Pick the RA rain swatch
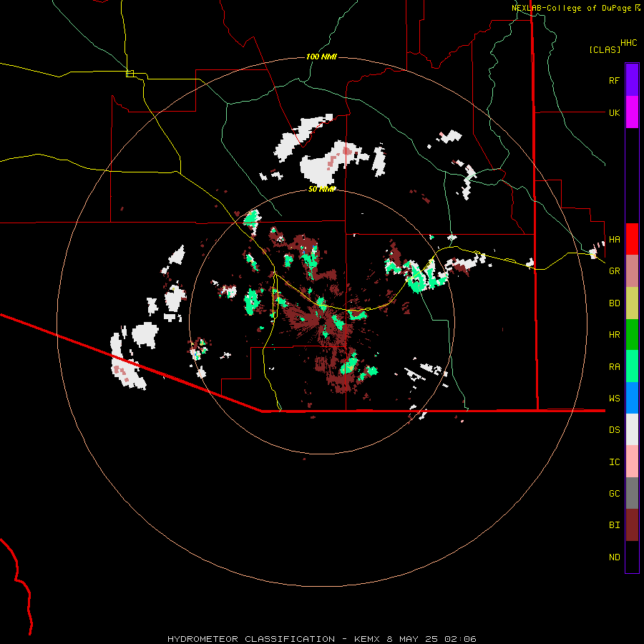This screenshot has height=644, width=644. point(632,366)
